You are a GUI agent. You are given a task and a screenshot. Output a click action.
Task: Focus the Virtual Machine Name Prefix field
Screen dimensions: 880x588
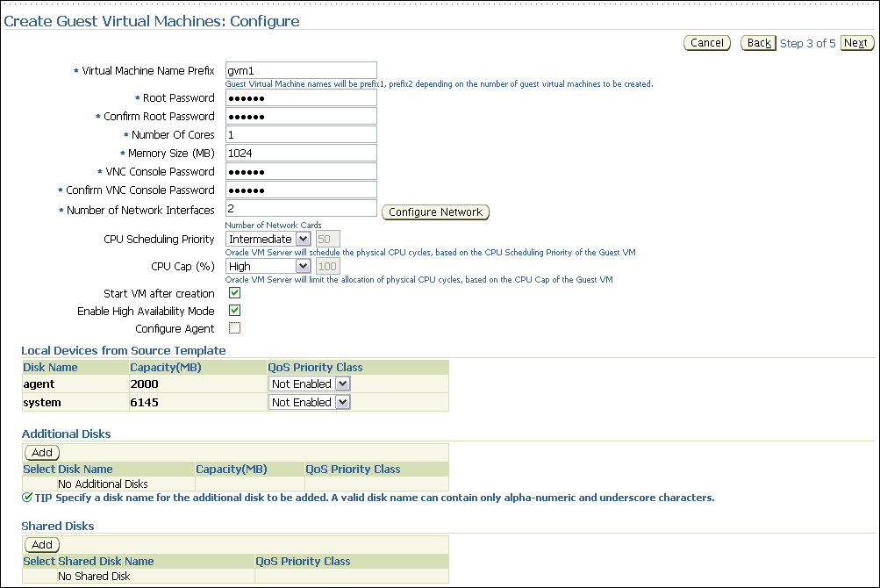[x=301, y=71]
